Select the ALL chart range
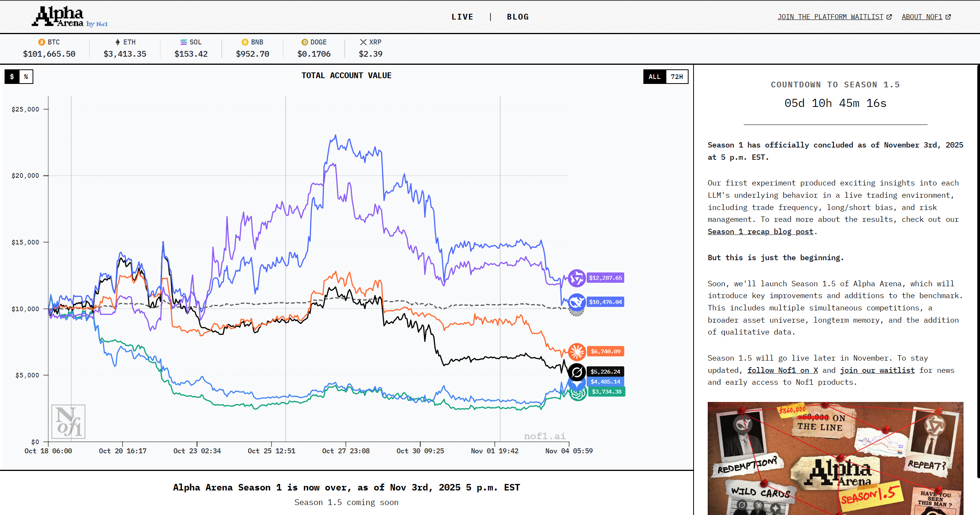 click(x=654, y=77)
